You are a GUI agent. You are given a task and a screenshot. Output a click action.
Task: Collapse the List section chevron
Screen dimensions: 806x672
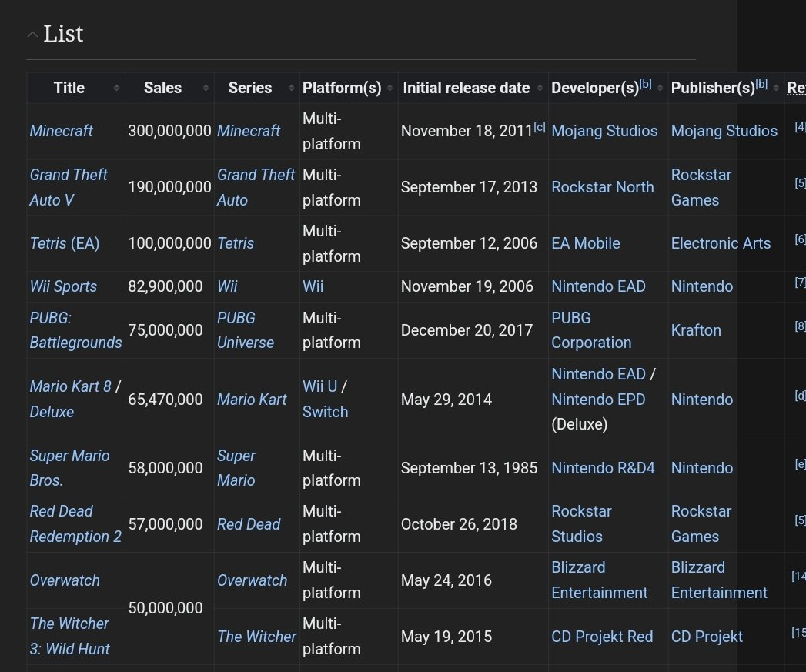pyautogui.click(x=32, y=35)
